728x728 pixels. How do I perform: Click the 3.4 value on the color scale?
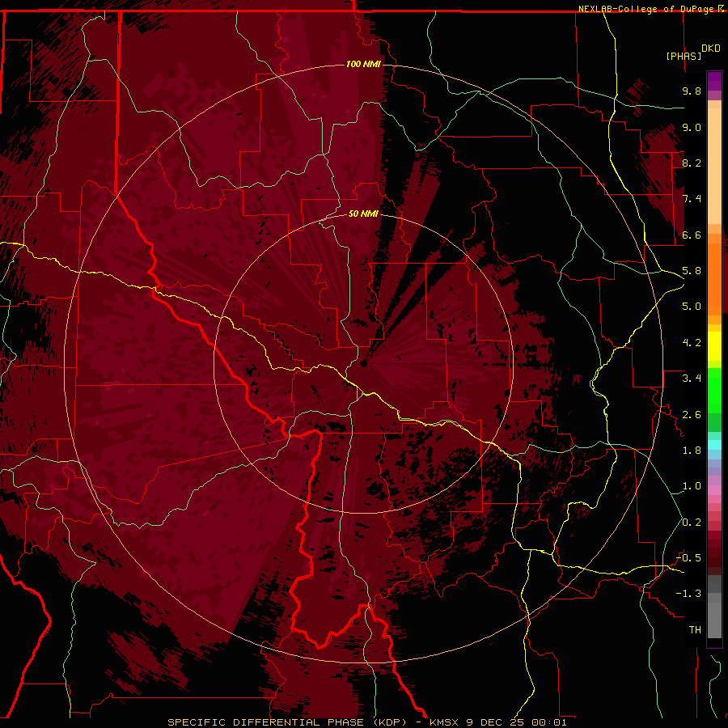tap(692, 379)
